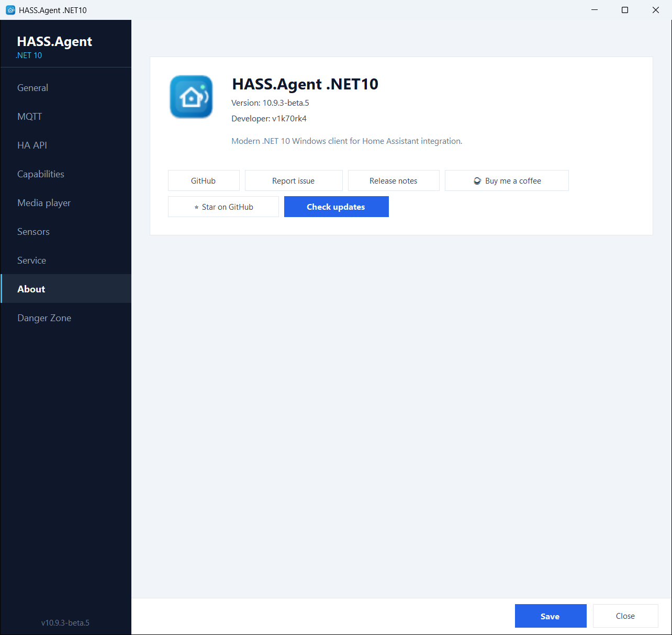Click the Report issue button
672x635 pixels.
[294, 180]
